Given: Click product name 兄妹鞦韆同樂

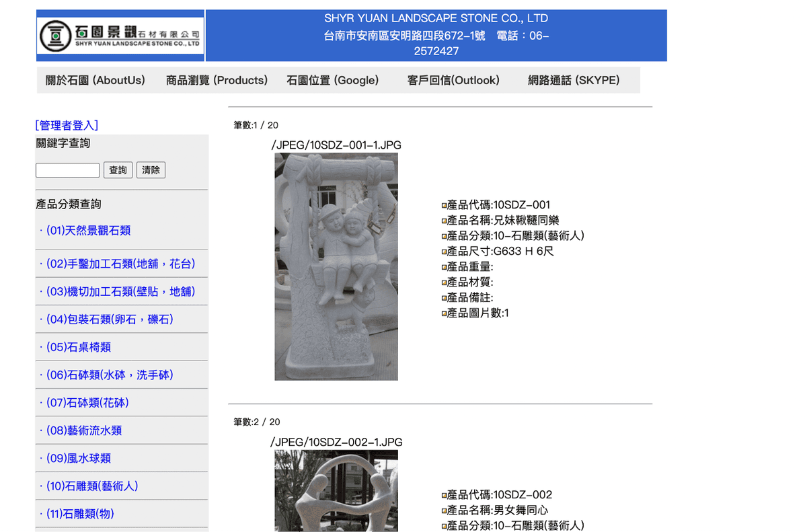Looking at the screenshot, I should tap(527, 221).
